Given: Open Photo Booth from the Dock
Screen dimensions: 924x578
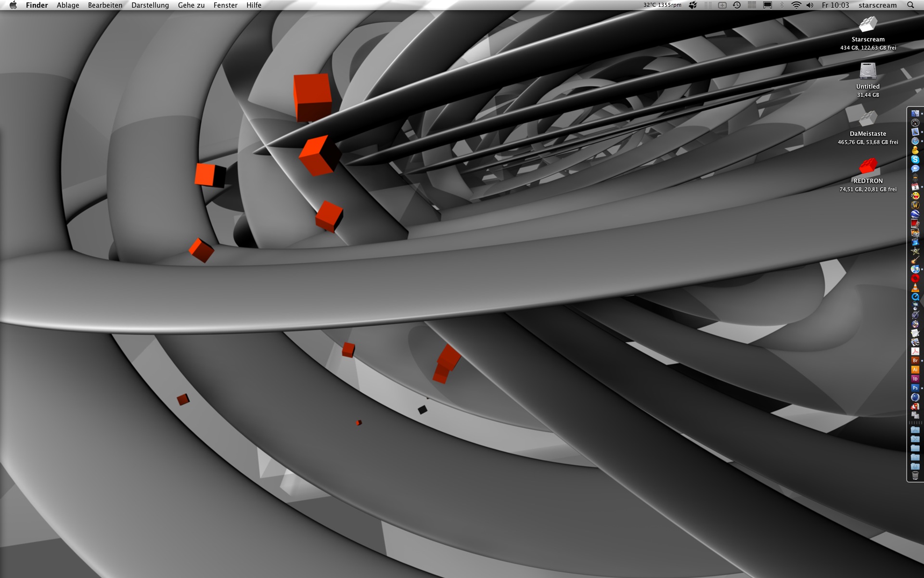Looking at the screenshot, I should point(915,223).
